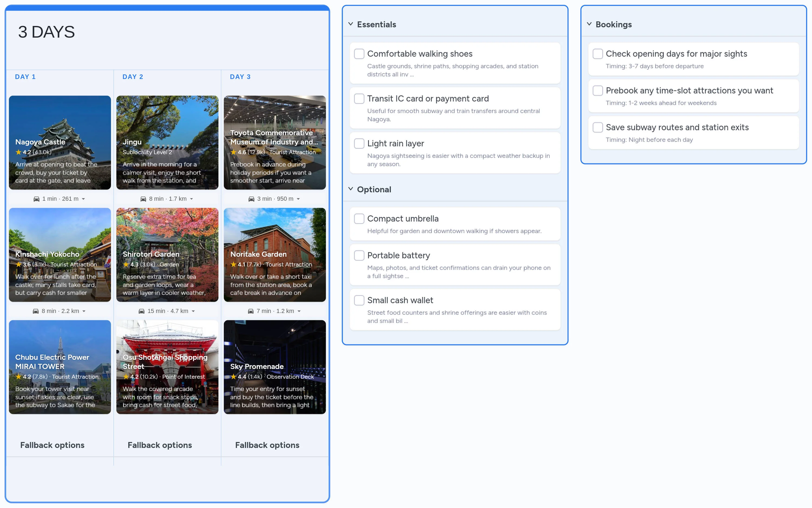The height and width of the screenshot is (508, 812).
Task: Collapse the Optional section chevron
Action: tap(351, 189)
